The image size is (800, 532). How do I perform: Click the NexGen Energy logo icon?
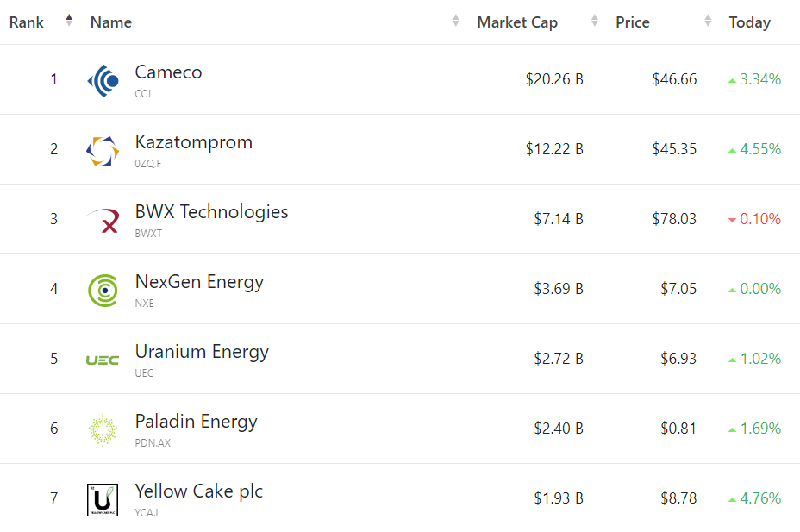click(103, 290)
